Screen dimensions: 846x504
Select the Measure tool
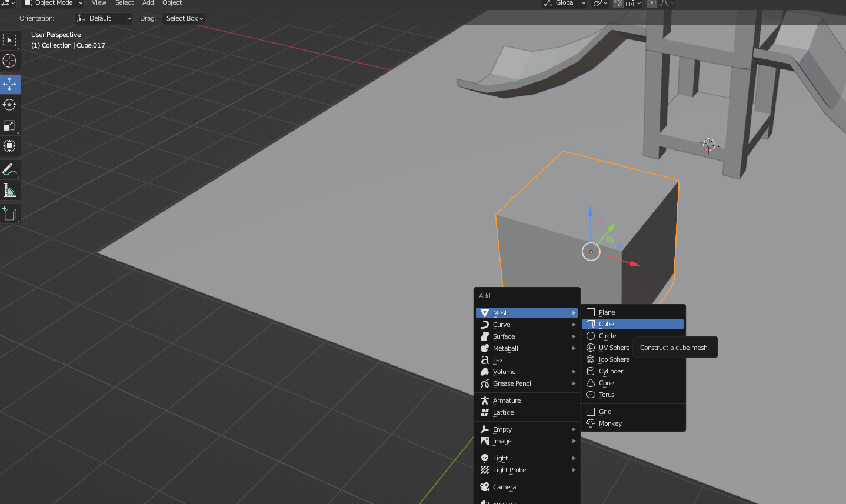(x=9, y=190)
